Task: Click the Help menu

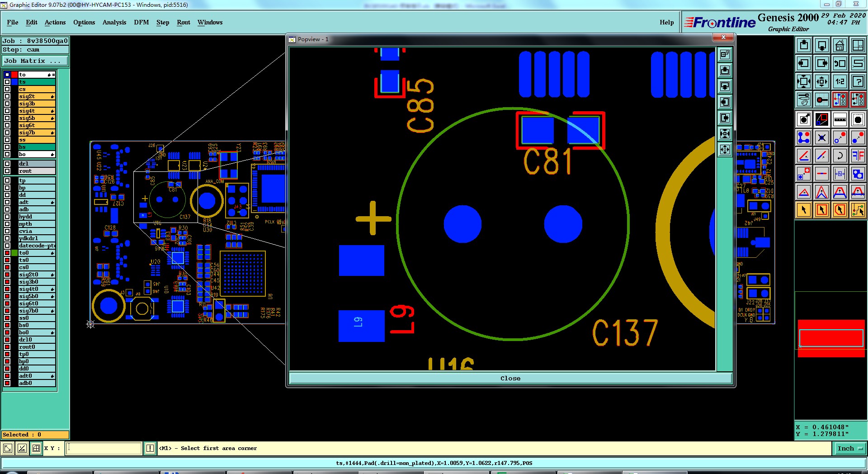Action: (666, 22)
